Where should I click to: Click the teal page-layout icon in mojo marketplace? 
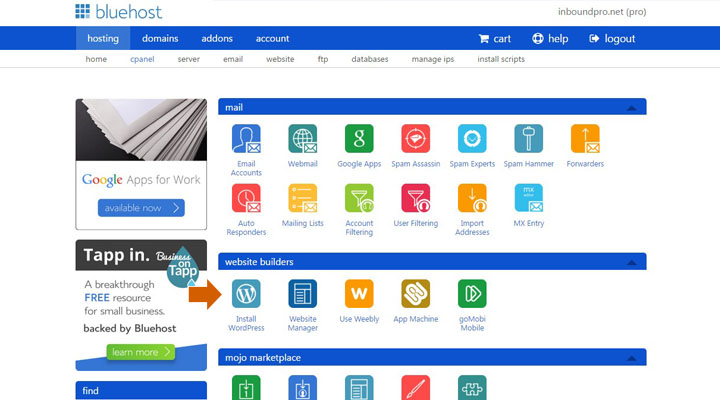[359, 388]
